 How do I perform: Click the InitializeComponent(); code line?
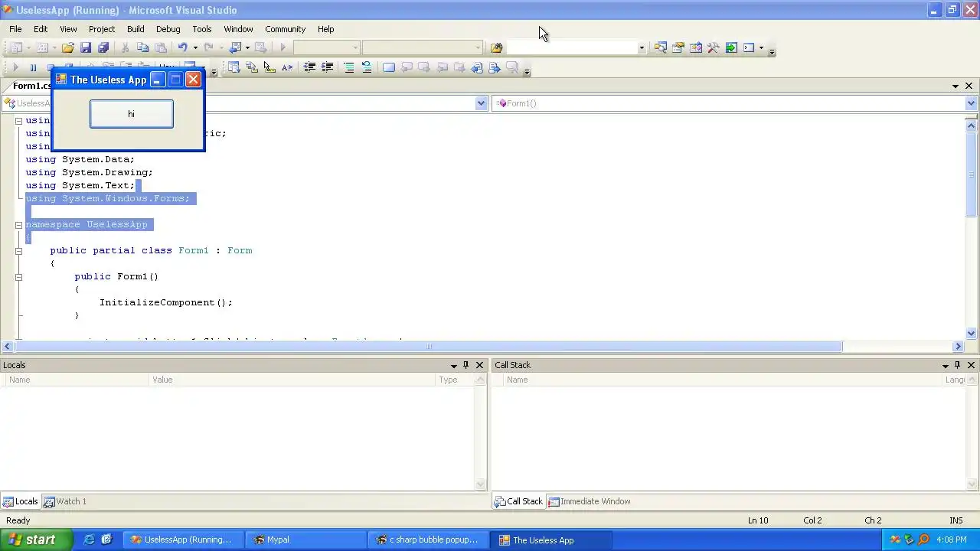[x=165, y=302]
